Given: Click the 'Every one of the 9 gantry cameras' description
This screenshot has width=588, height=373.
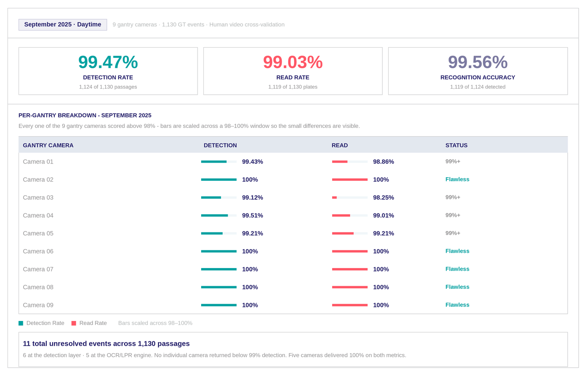Looking at the screenshot, I should point(189,126).
